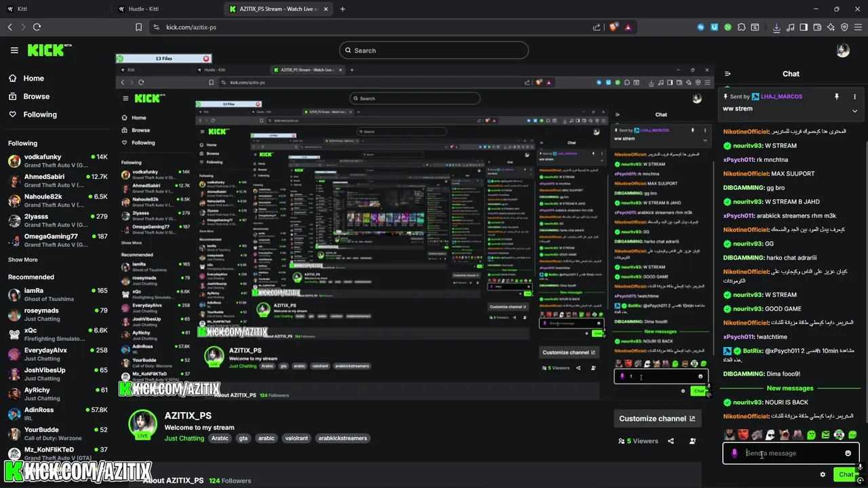
Task: Collapse the pinned message chevron
Action: tap(854, 110)
